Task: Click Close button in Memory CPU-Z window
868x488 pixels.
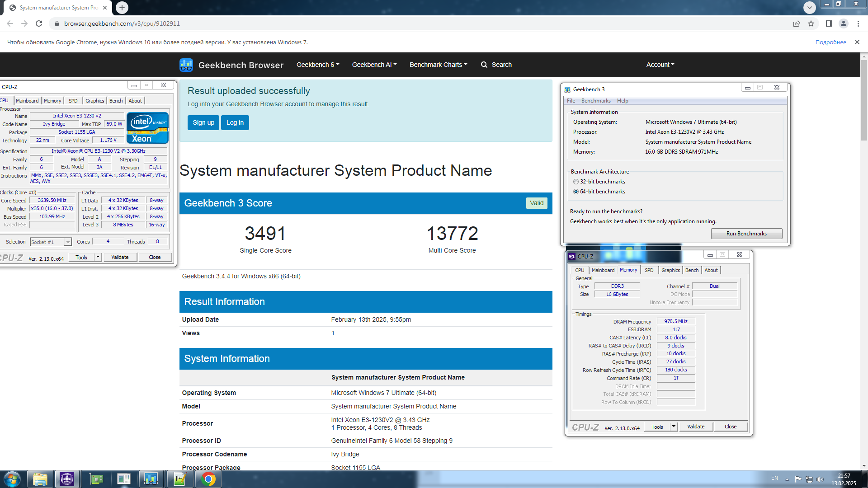Action: 731,427
